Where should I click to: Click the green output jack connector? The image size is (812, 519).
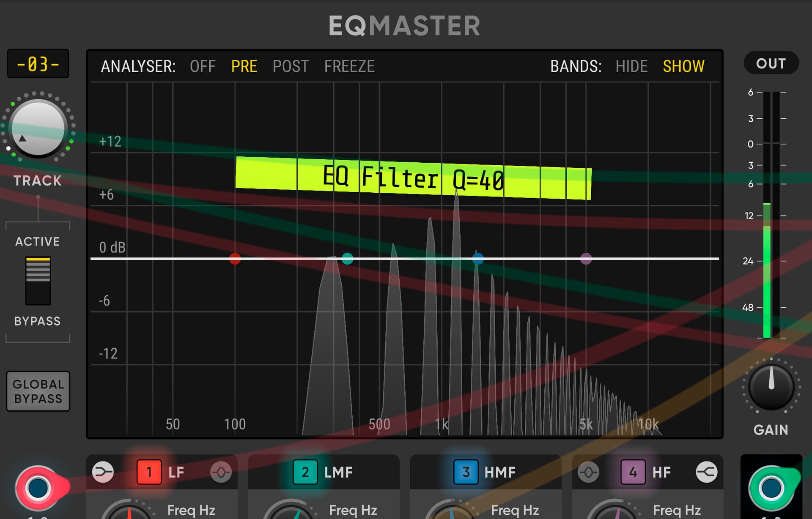click(x=771, y=488)
